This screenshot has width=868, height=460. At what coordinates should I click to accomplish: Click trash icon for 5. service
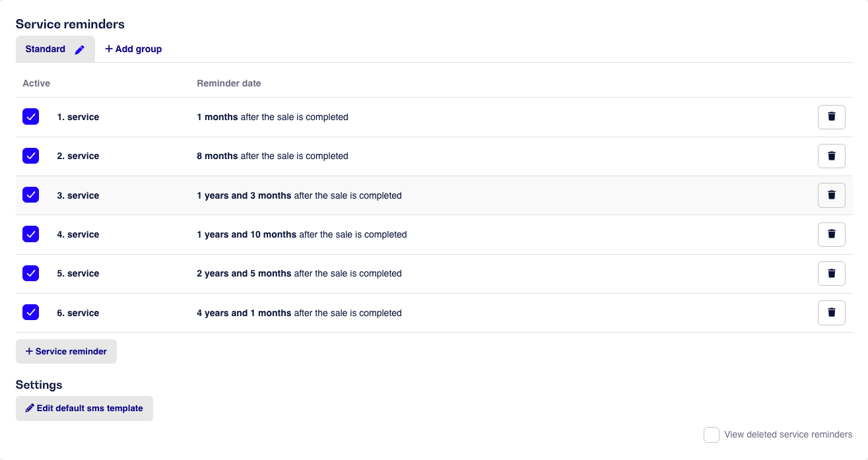pyautogui.click(x=831, y=273)
